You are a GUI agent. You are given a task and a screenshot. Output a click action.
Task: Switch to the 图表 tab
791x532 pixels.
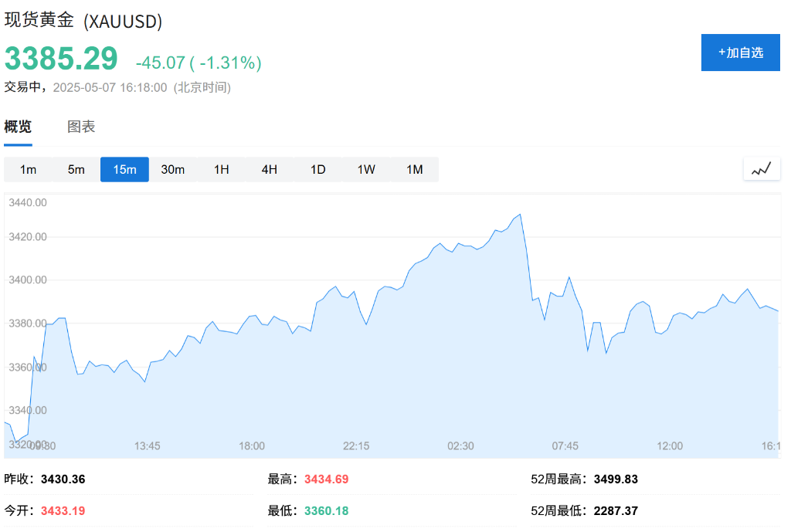coord(81,127)
